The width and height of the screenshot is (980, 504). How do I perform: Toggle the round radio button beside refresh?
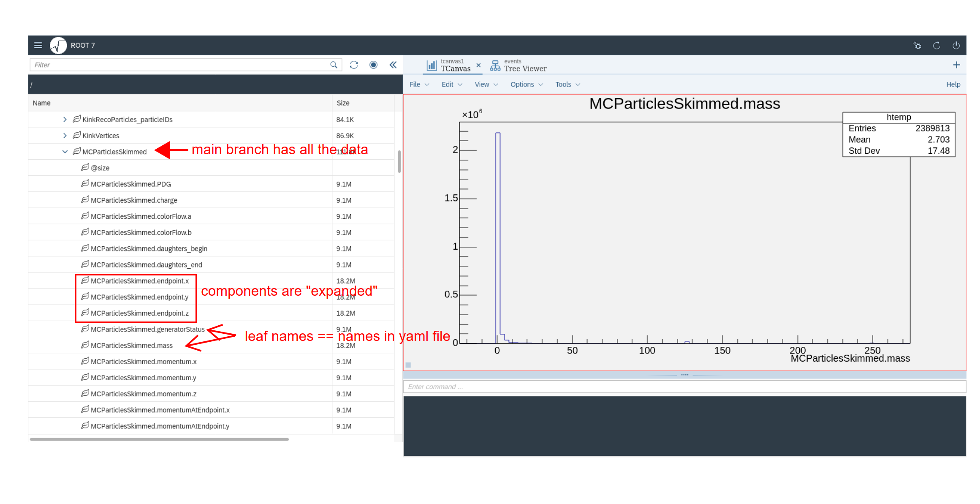[x=373, y=65]
